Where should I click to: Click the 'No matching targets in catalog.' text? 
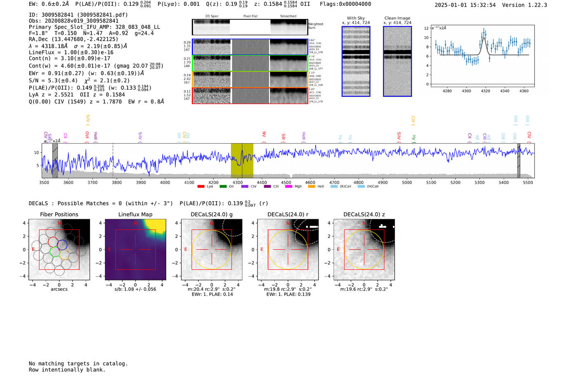pyautogui.click(x=78, y=364)
